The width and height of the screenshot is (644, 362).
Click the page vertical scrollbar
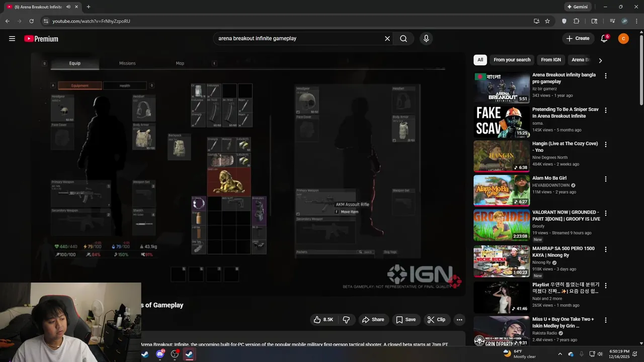(641, 70)
